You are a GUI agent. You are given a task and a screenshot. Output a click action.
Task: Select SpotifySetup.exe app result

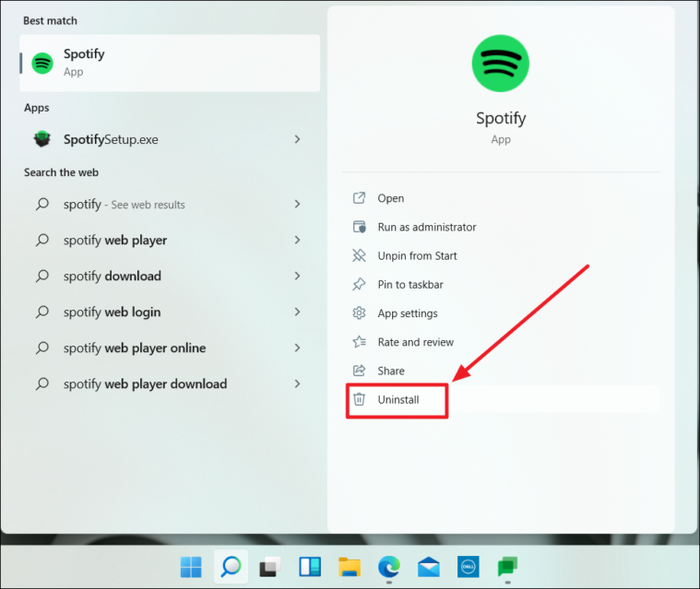(x=170, y=140)
